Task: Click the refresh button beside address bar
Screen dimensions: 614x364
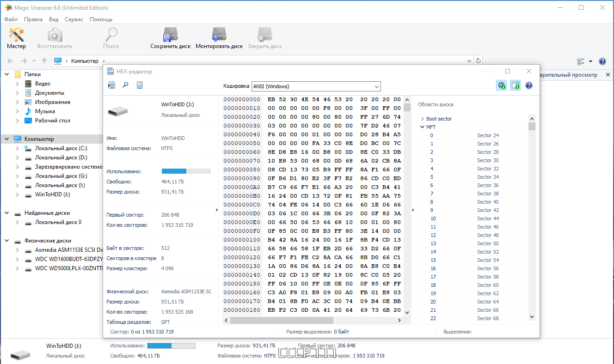Action: click(x=479, y=61)
